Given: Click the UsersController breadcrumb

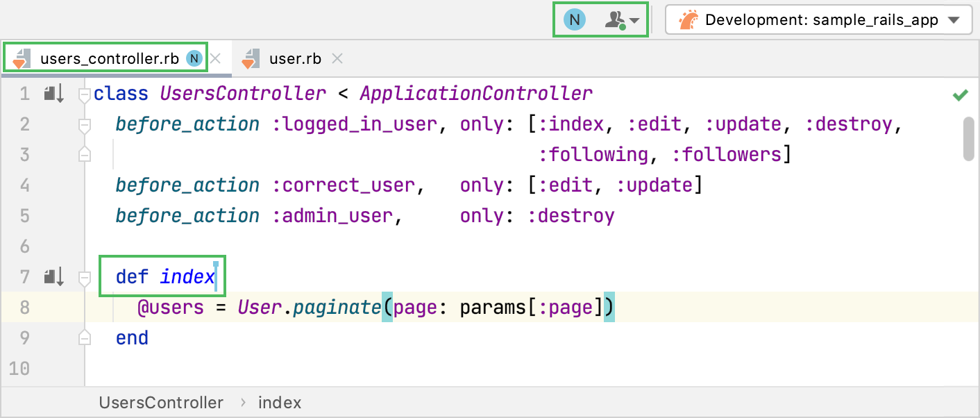Looking at the screenshot, I should coord(161,402).
